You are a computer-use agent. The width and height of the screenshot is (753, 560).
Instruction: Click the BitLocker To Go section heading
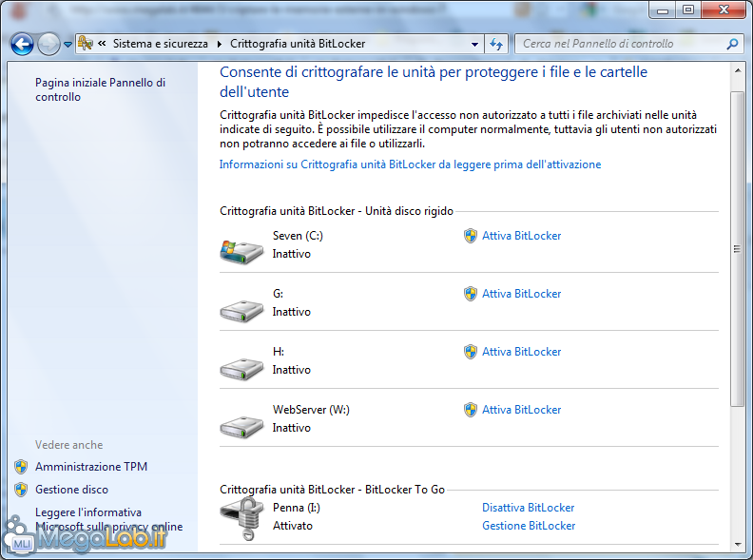point(333,490)
